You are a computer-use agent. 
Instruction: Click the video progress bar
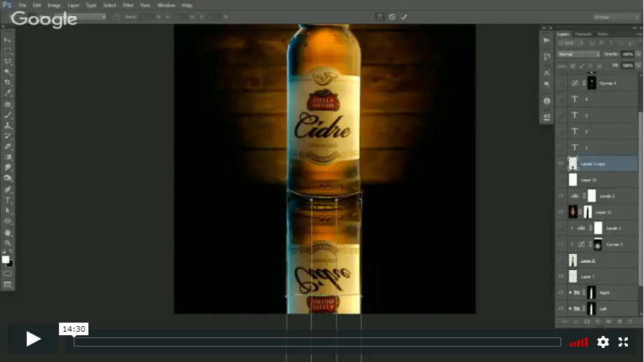[317, 342]
